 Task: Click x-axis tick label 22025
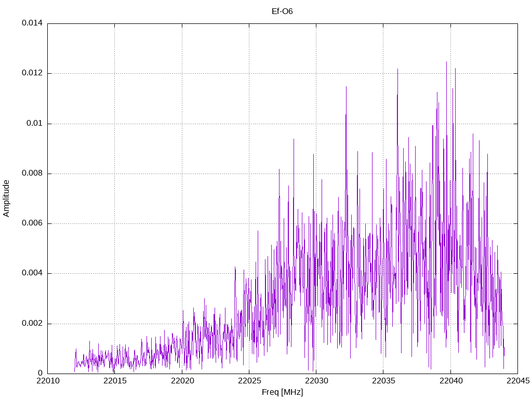249,381
